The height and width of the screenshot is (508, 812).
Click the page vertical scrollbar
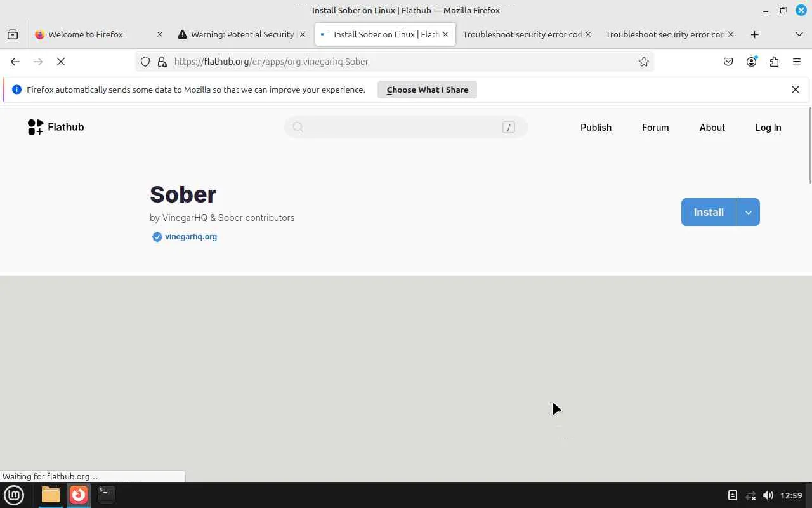coord(809,145)
